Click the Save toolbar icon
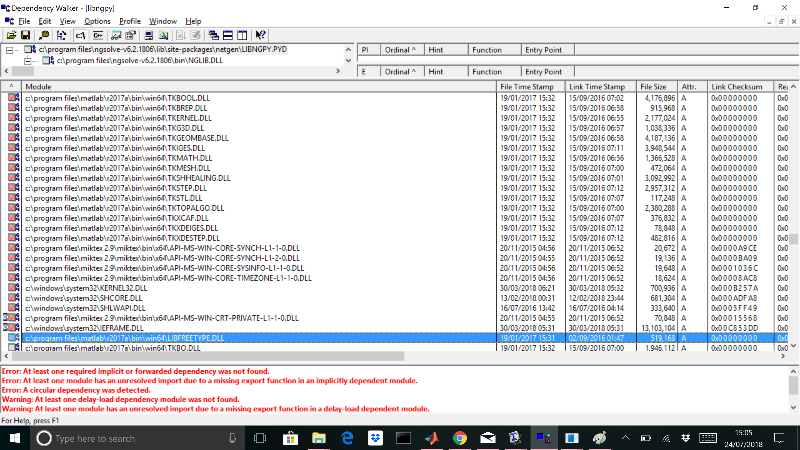The image size is (800, 450). tap(25, 35)
